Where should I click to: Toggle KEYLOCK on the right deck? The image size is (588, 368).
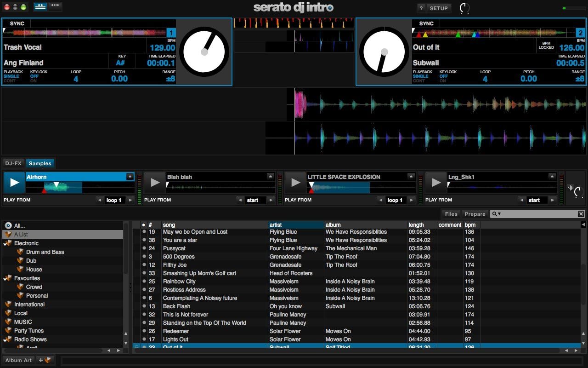tap(448, 76)
